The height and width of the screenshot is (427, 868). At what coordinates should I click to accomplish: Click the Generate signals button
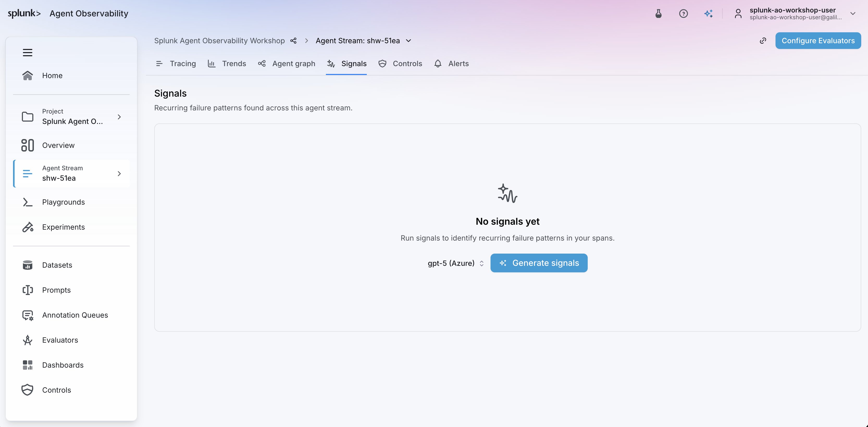539,263
